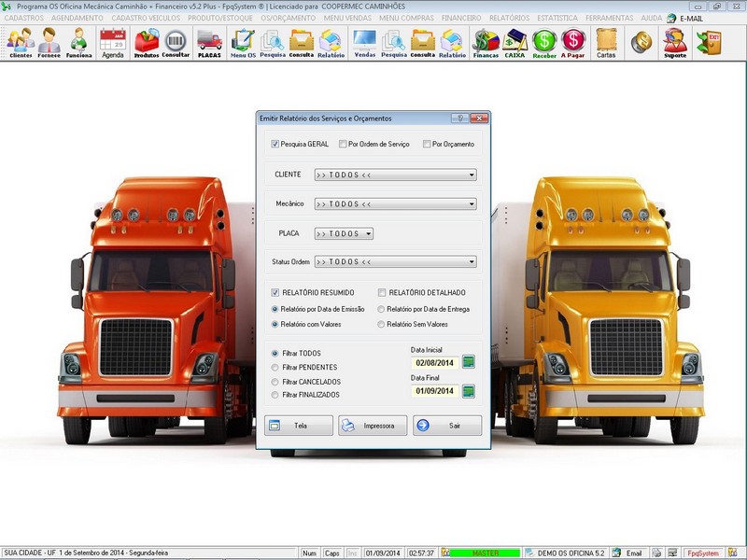747x560 pixels.
Task: Open the Menu OS icon
Action: point(243,43)
